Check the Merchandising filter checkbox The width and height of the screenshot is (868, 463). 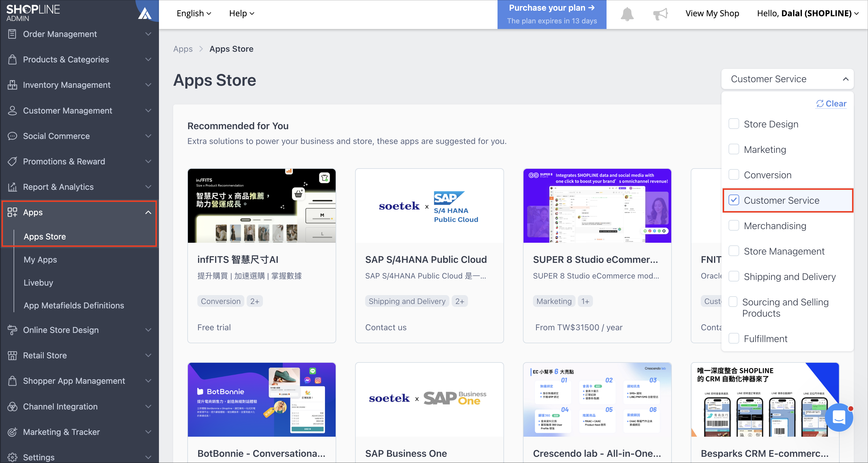[x=734, y=226]
